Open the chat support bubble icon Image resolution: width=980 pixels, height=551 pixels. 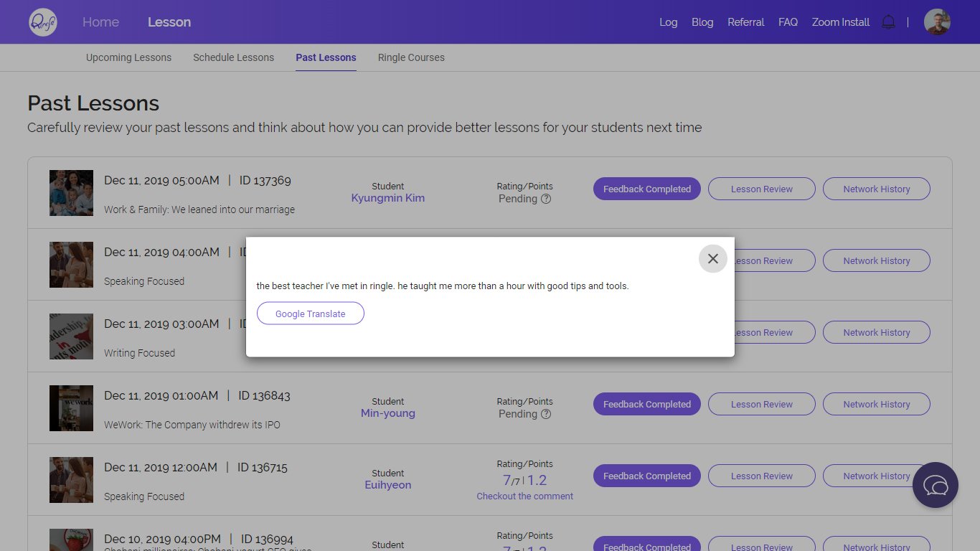tap(936, 485)
